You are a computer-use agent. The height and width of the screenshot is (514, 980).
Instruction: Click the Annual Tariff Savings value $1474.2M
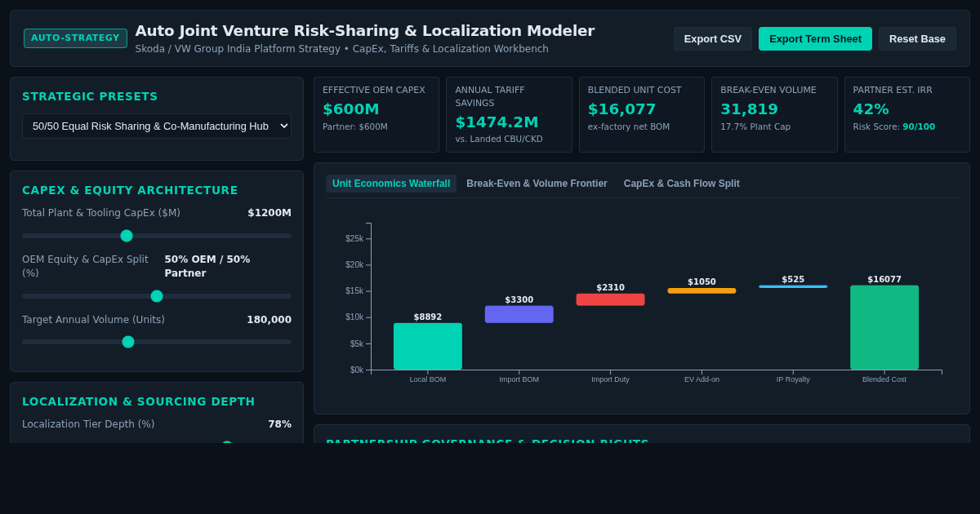[x=497, y=122]
